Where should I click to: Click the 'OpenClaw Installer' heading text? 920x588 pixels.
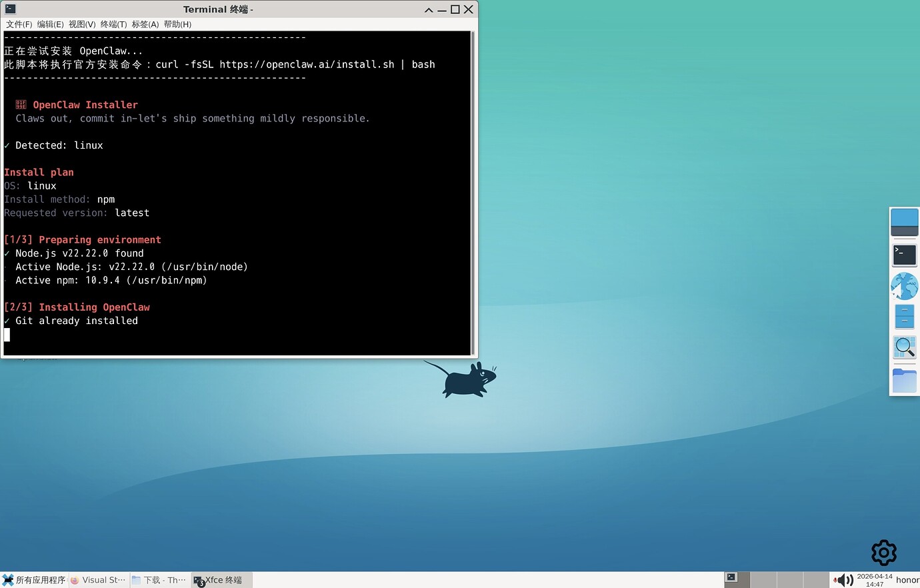[x=85, y=105]
